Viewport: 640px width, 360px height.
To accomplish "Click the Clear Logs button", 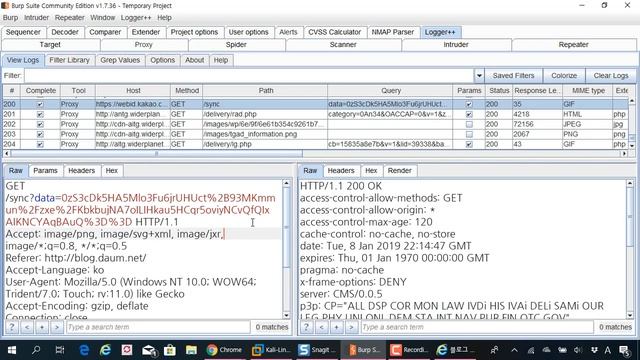I will click(x=611, y=76).
